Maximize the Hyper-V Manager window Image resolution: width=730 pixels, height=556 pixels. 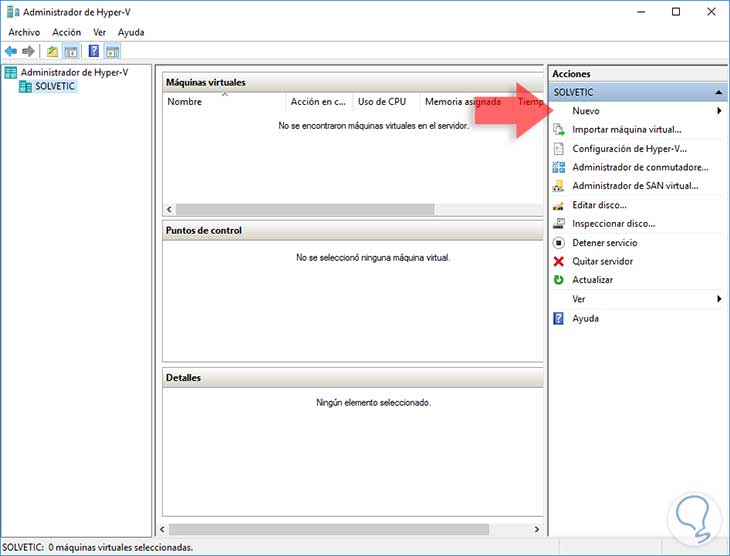676,12
